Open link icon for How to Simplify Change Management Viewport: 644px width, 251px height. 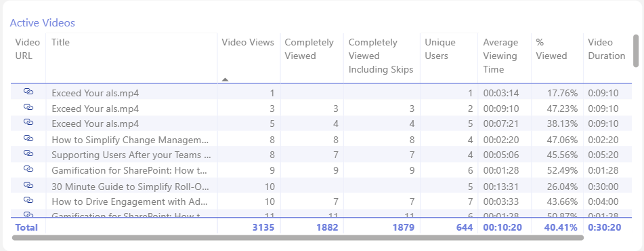28,138
